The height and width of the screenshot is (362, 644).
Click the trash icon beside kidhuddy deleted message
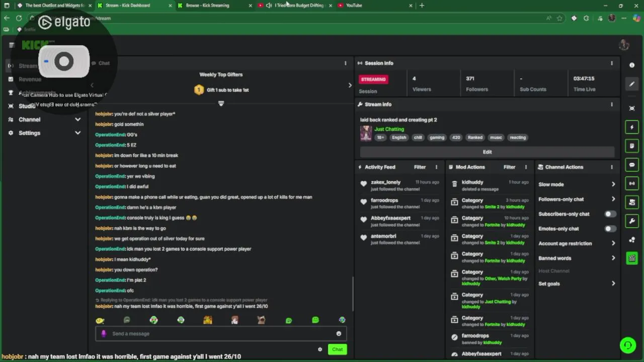coord(454,185)
